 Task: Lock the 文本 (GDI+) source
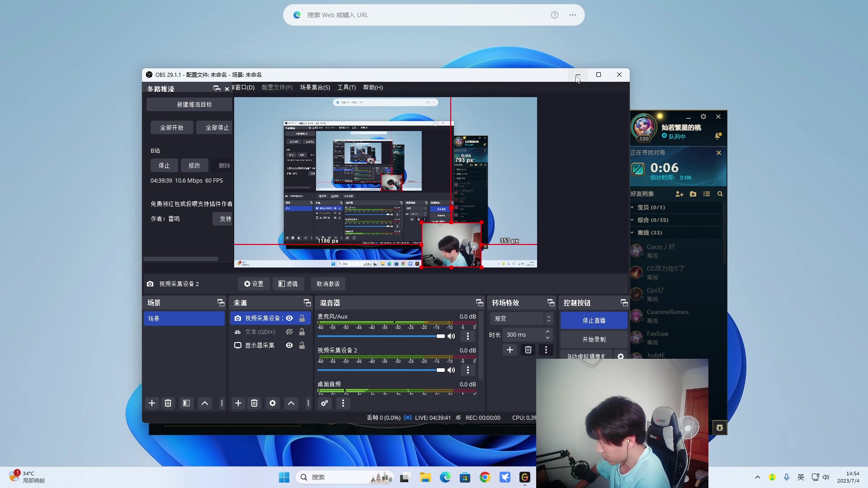(302, 332)
